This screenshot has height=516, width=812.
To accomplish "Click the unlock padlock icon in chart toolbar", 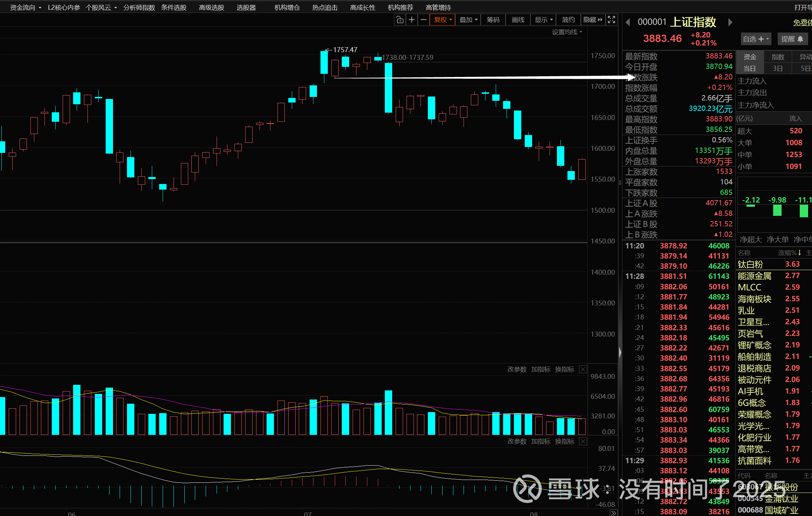I will pyautogui.click(x=400, y=20).
